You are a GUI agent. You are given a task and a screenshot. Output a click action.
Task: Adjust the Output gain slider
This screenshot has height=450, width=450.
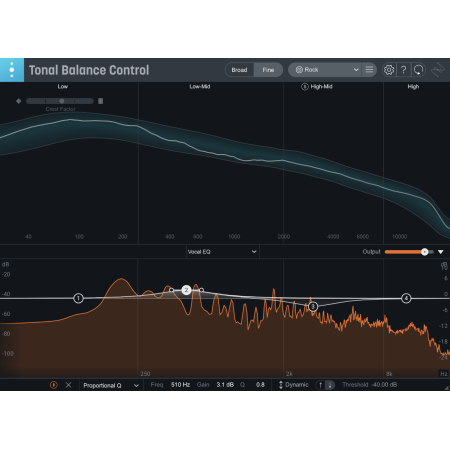409,252
